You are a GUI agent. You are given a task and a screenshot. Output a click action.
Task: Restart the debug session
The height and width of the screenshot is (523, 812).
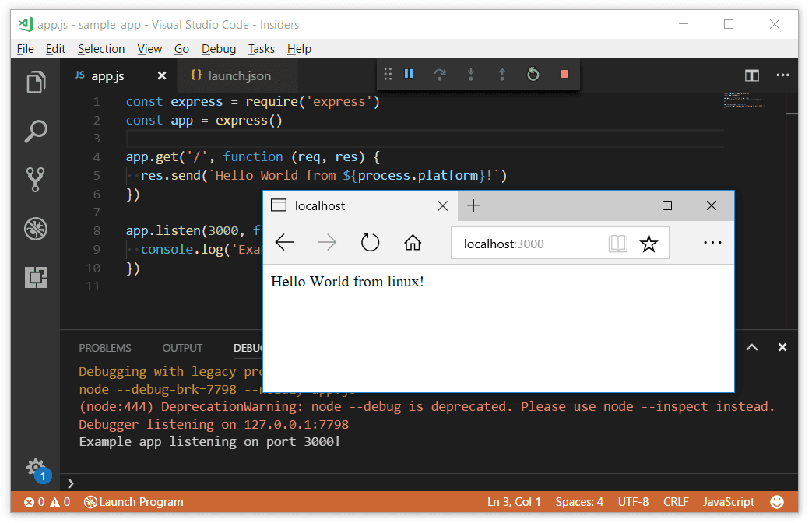tap(533, 75)
